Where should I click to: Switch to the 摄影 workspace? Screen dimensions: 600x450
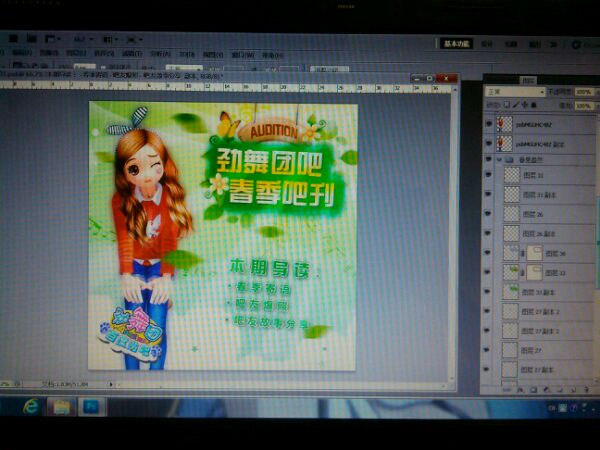(535, 45)
